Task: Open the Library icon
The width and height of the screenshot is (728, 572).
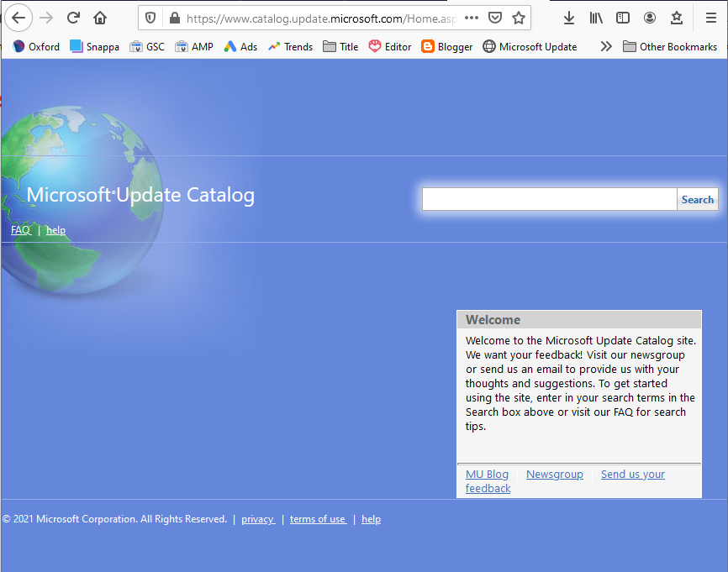Action: coord(596,18)
